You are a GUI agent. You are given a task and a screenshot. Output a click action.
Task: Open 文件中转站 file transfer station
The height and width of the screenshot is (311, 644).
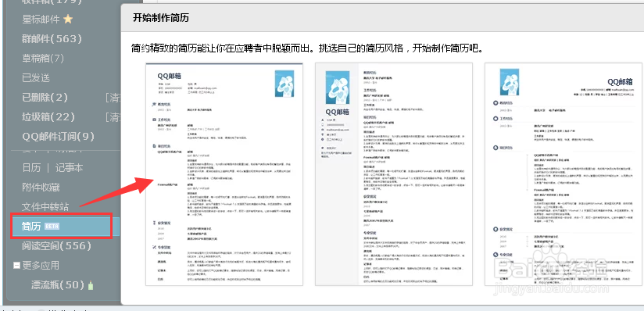[45, 206]
